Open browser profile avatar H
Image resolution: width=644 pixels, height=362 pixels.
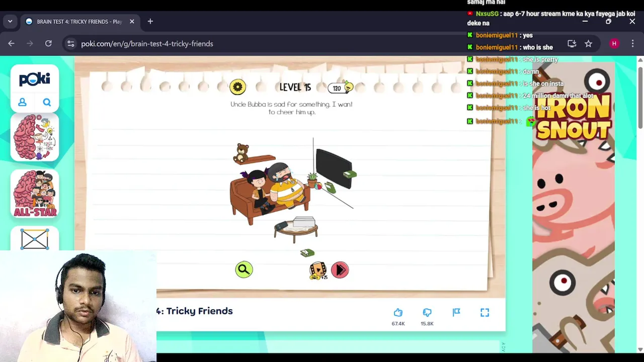click(614, 44)
